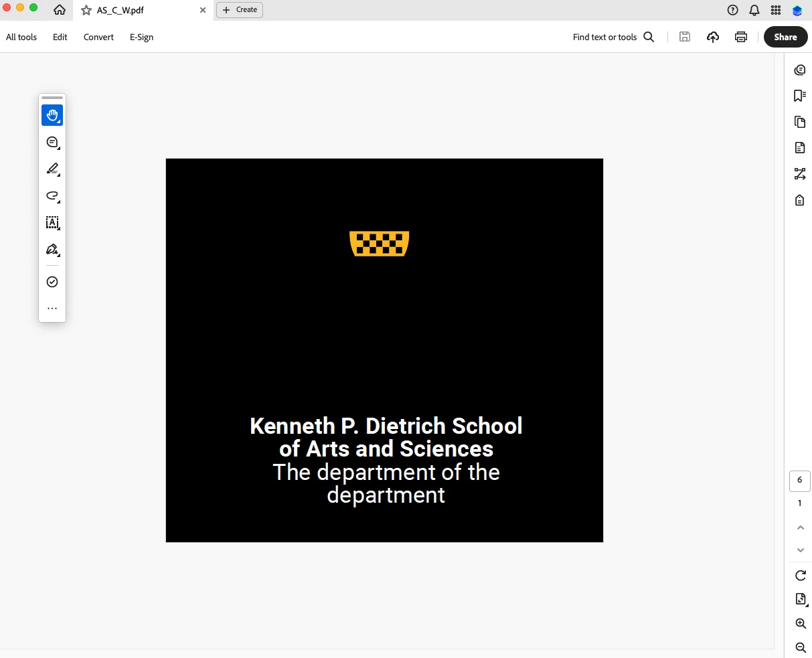Open the Convert menu
This screenshot has width=812, height=658.
98,37
